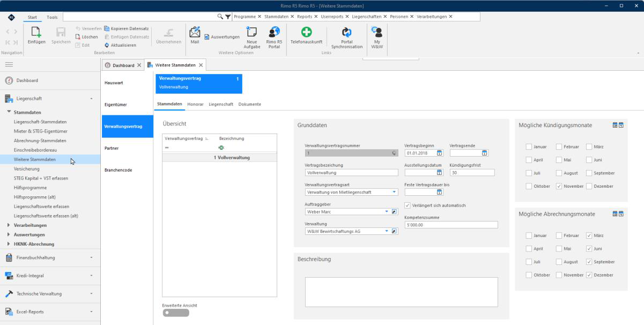Toggle Verlängert sich automatisch checkbox
644x325 pixels.
[408, 205]
